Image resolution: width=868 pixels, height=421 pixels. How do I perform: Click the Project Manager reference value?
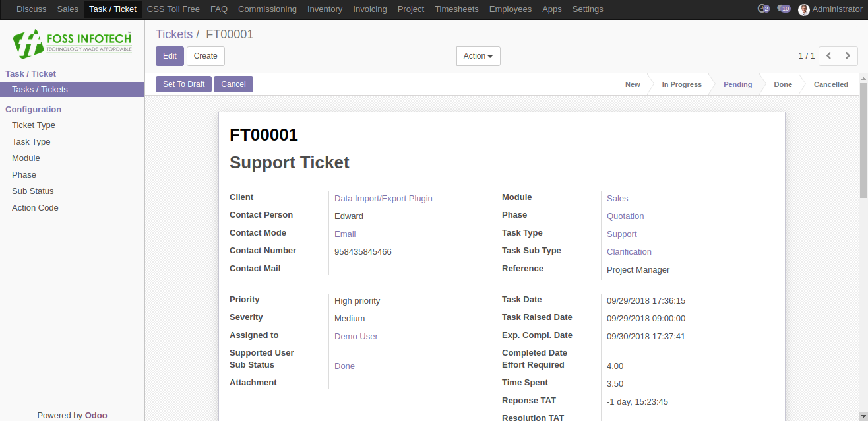pos(638,270)
